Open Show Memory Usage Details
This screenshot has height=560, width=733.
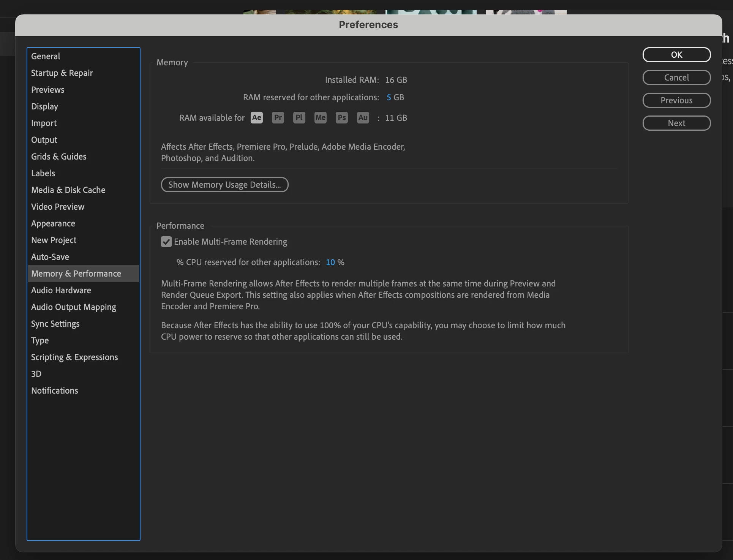click(224, 185)
